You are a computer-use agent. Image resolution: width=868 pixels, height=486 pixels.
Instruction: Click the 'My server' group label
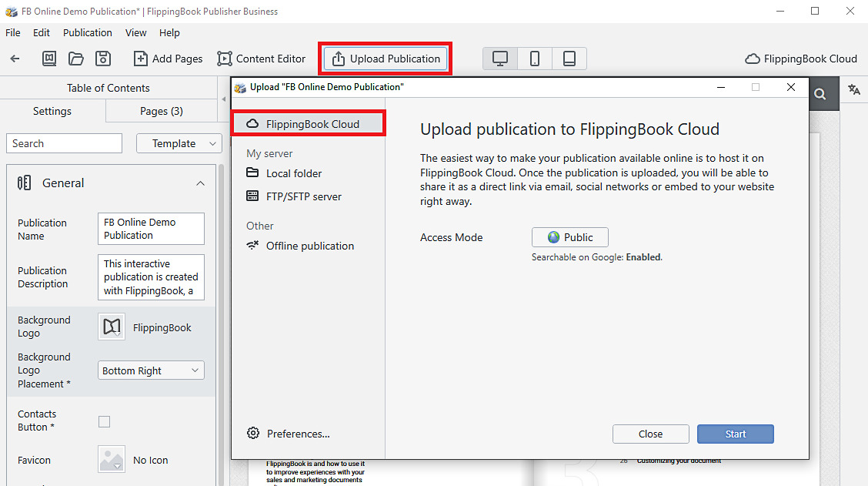click(x=269, y=153)
